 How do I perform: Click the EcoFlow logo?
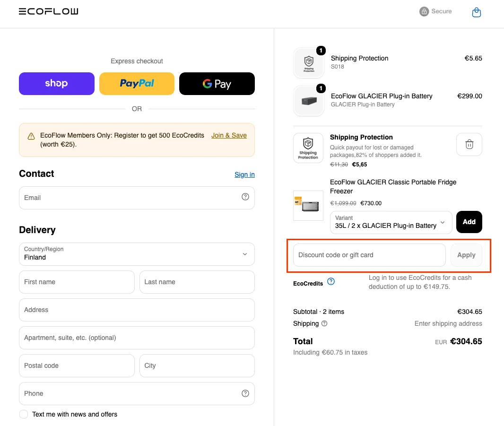click(x=49, y=11)
